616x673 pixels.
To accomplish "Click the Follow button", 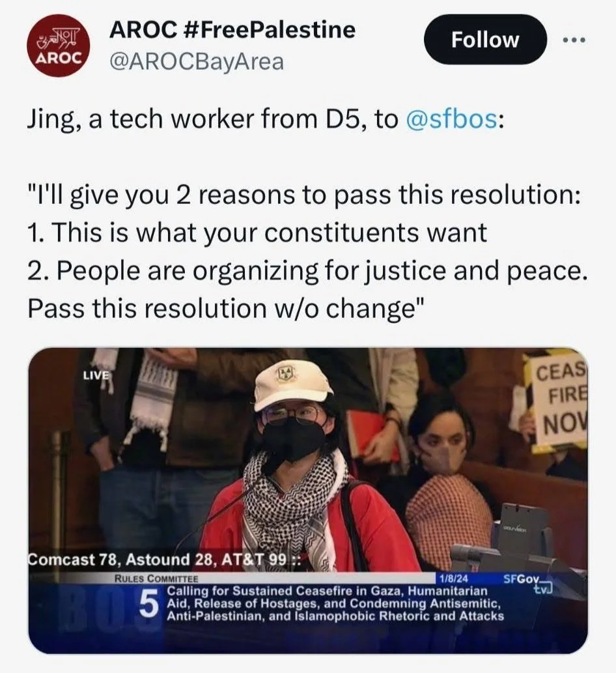I will [485, 40].
